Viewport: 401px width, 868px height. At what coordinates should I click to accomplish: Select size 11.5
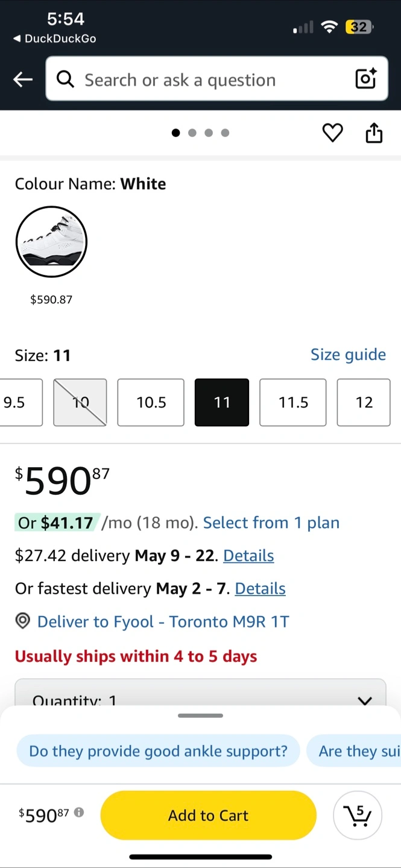(293, 402)
